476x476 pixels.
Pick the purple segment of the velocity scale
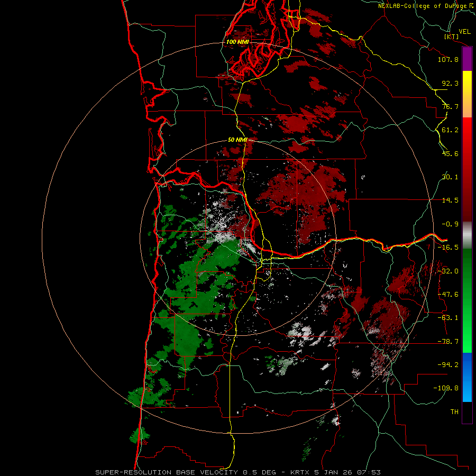(x=467, y=59)
